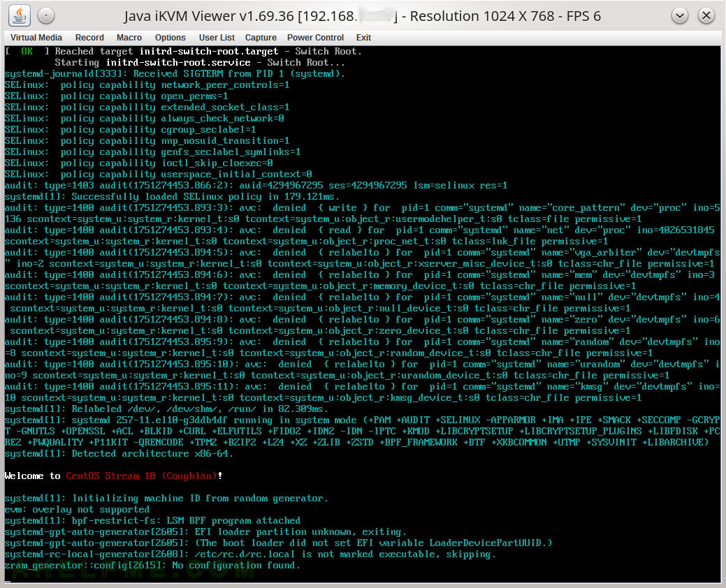Click 'EFI loader partition unknown, exiting.' text
Screen dimensions: 726x588
pyautogui.click(x=300, y=531)
